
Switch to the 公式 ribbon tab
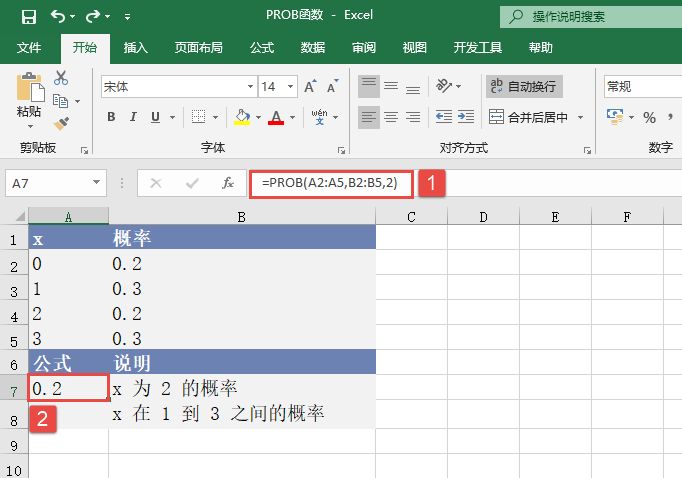coord(262,47)
